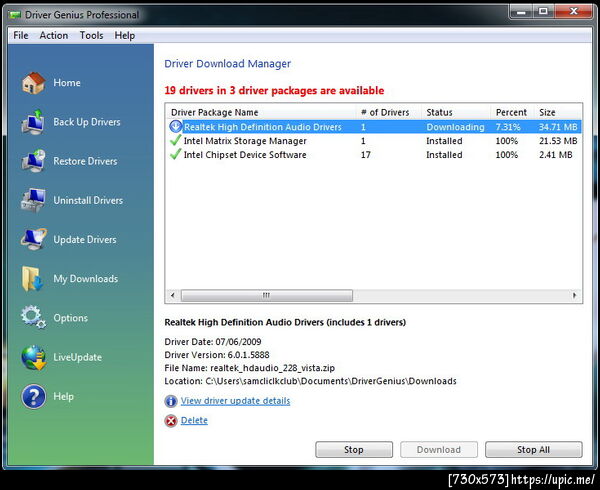Click the Downloading status cell
Viewport: 600px width, 490px height.
tap(455, 127)
